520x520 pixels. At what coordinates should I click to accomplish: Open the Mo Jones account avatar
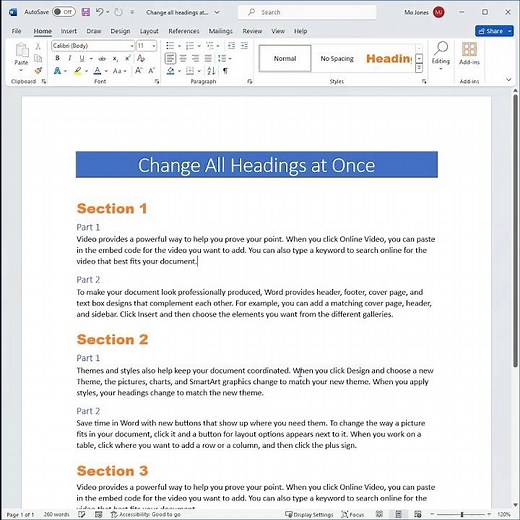(x=439, y=12)
